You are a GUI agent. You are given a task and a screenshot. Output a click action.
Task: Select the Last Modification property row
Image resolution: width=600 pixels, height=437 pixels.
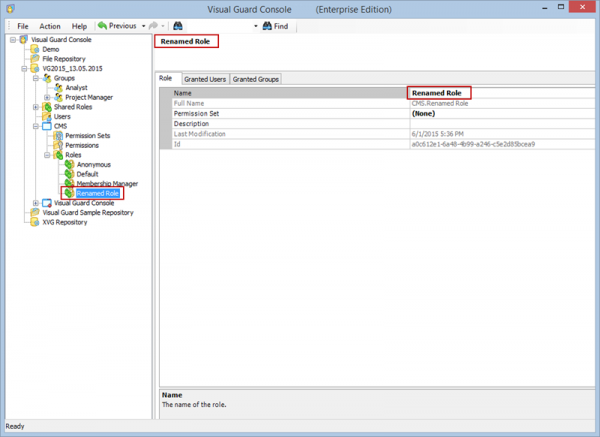[383, 134]
